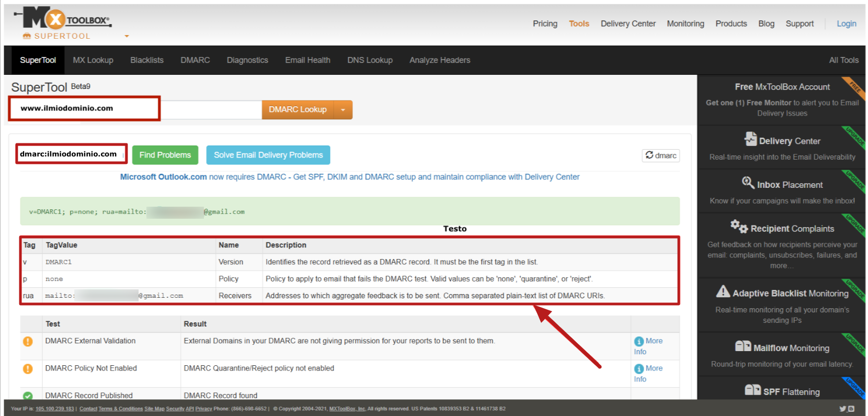Viewport: 868px width, 416px height.
Task: Click the Find Problems button
Action: coord(165,155)
